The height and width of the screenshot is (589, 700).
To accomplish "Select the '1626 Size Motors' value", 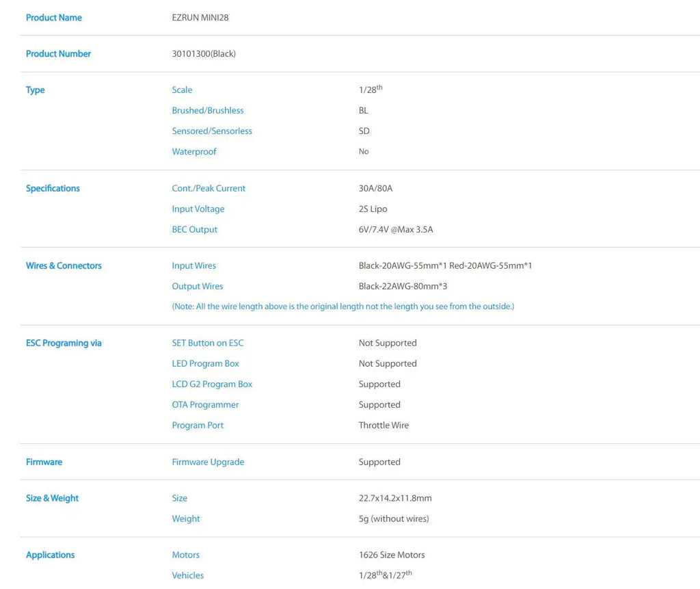I will (x=392, y=555).
